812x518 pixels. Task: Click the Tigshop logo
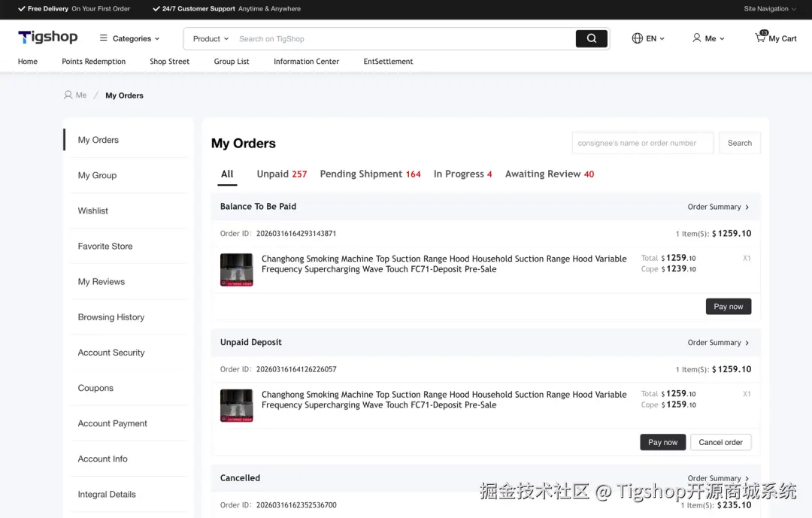point(47,38)
